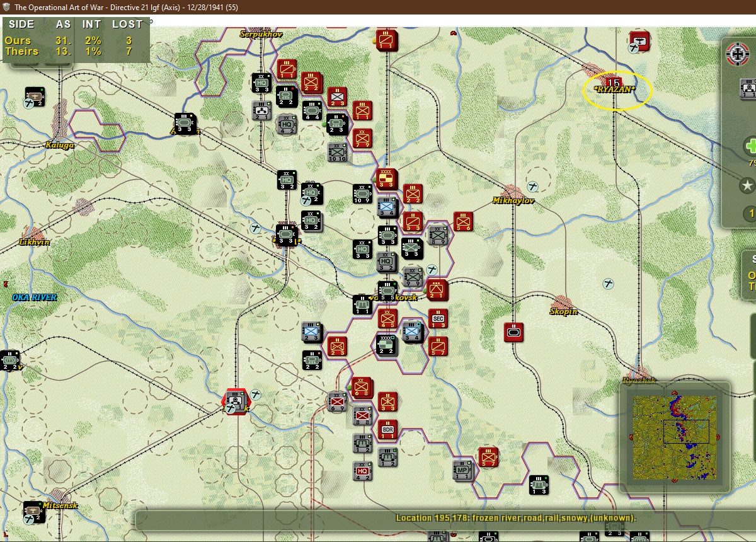Select the gray XX 8-8 infantry division
The width and height of the screenshot is (756, 542).
pyautogui.click(x=362, y=415)
